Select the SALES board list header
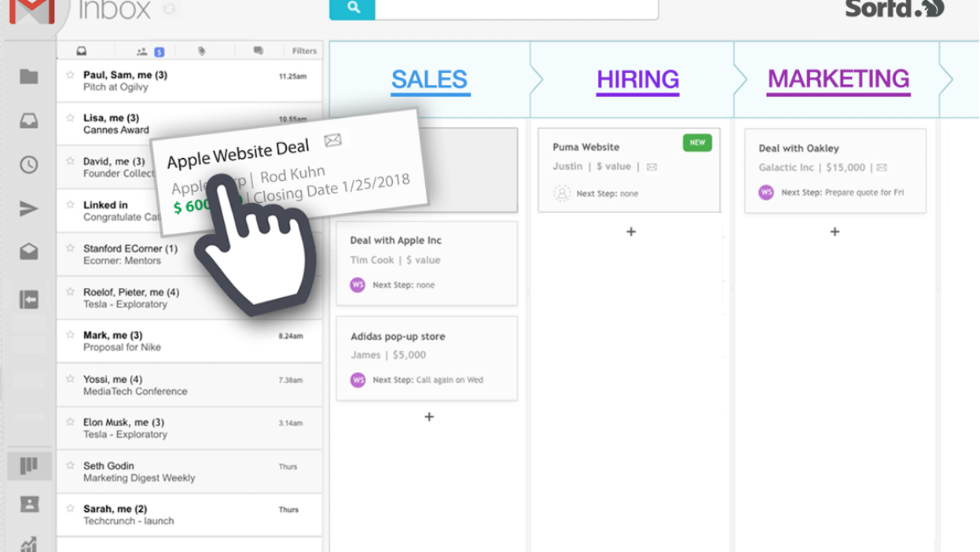Screen dimensions: 980x552 click(x=429, y=79)
